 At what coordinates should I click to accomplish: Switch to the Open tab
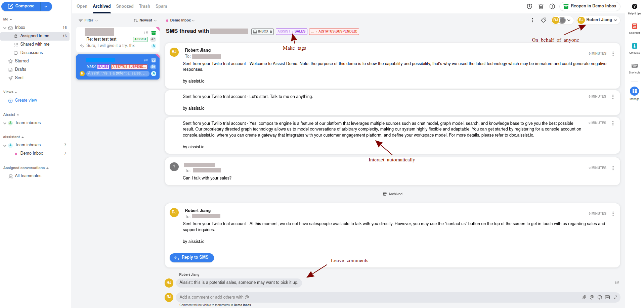click(x=82, y=6)
